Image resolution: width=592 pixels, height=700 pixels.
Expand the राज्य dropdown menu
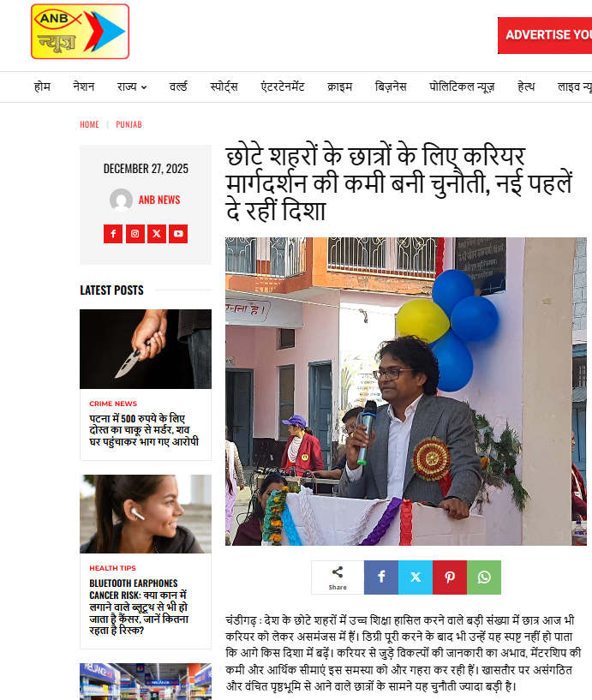click(132, 87)
